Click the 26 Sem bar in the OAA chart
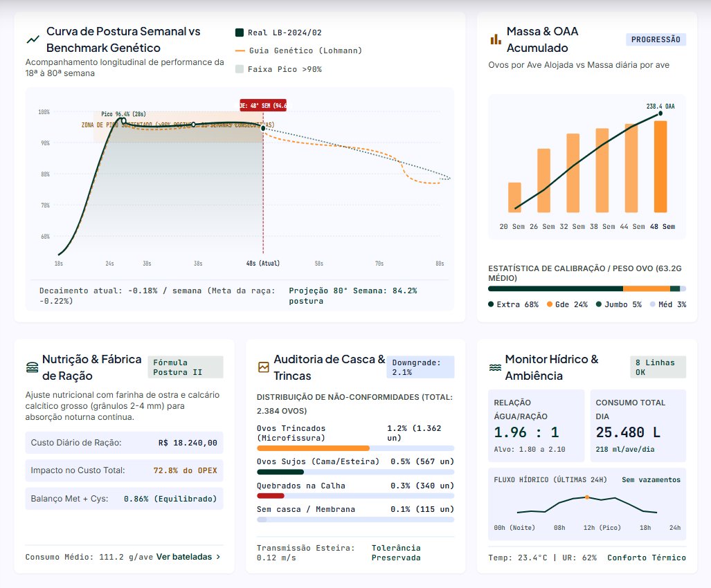 click(543, 181)
